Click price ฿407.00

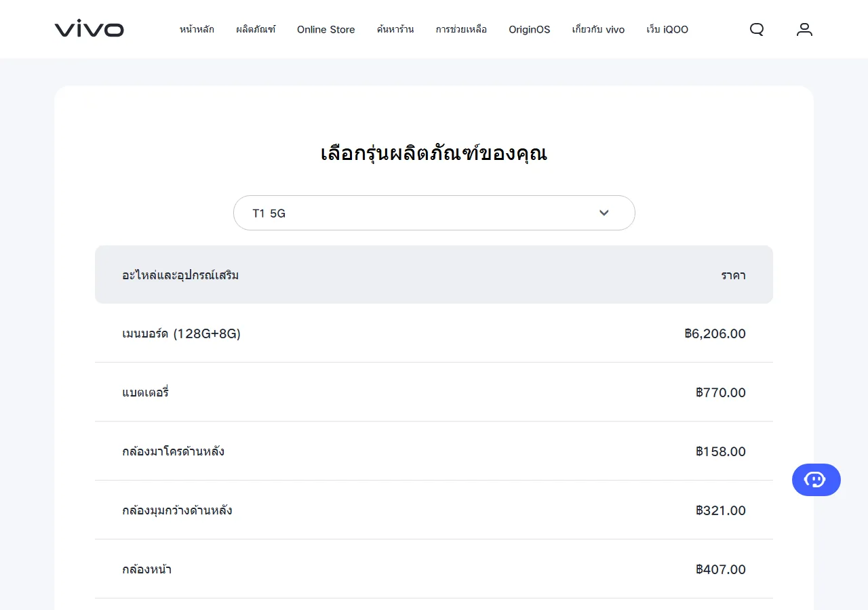point(721,569)
